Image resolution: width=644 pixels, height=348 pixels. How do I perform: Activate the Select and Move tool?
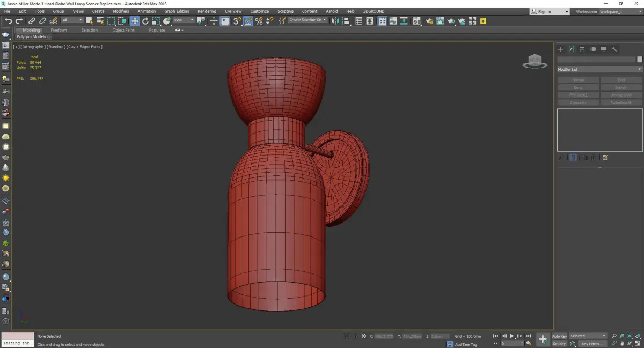tap(134, 21)
